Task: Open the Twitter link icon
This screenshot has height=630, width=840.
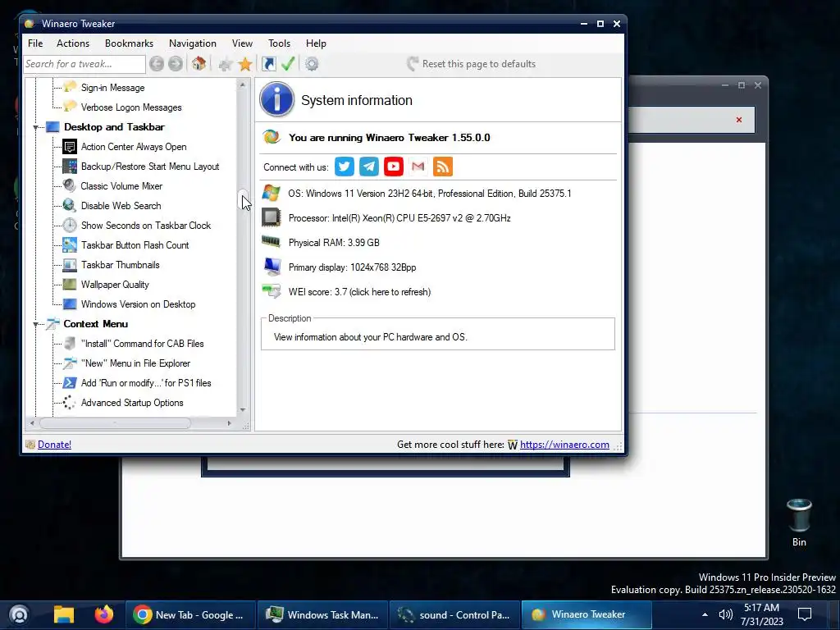Action: click(345, 167)
